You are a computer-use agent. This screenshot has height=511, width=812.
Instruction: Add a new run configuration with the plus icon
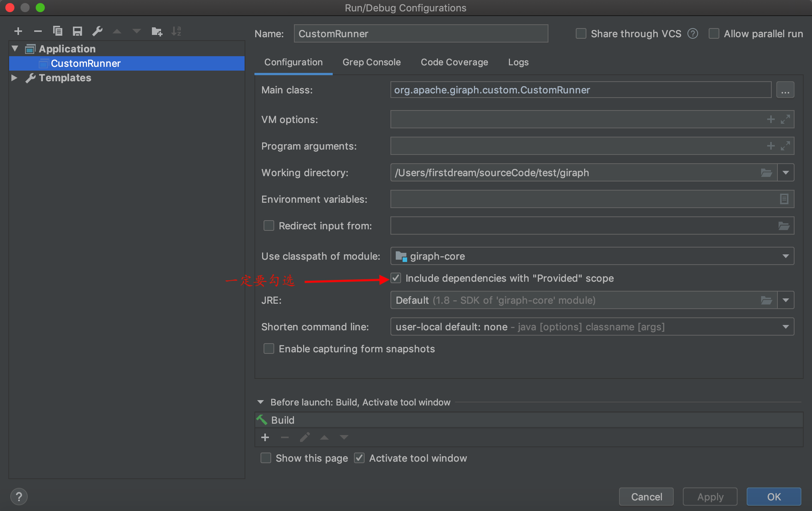(x=18, y=31)
